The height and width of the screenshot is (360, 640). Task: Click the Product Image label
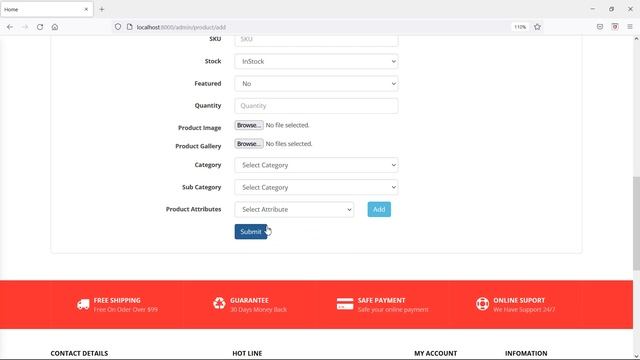click(x=200, y=128)
